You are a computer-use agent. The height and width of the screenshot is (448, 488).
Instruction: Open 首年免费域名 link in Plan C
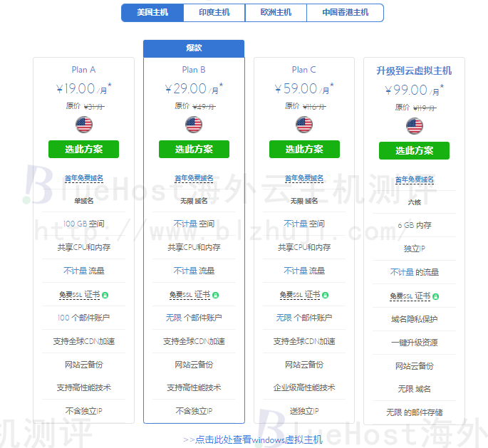(x=304, y=178)
